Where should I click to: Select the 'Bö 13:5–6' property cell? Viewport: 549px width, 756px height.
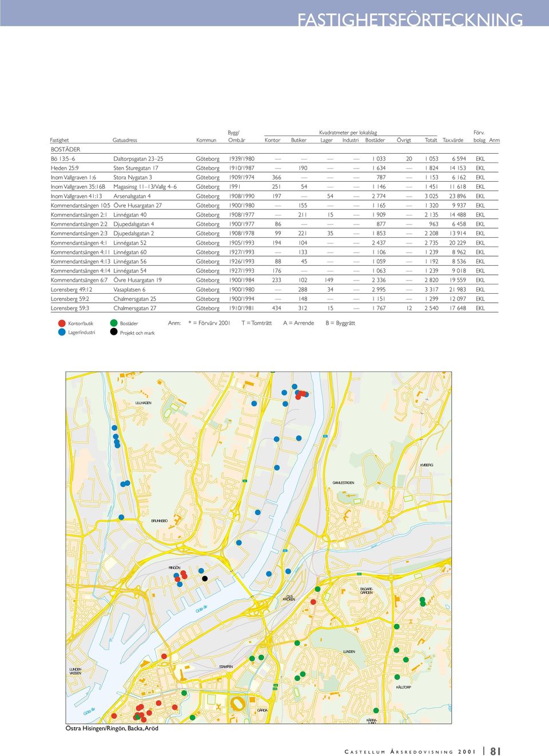pos(63,159)
